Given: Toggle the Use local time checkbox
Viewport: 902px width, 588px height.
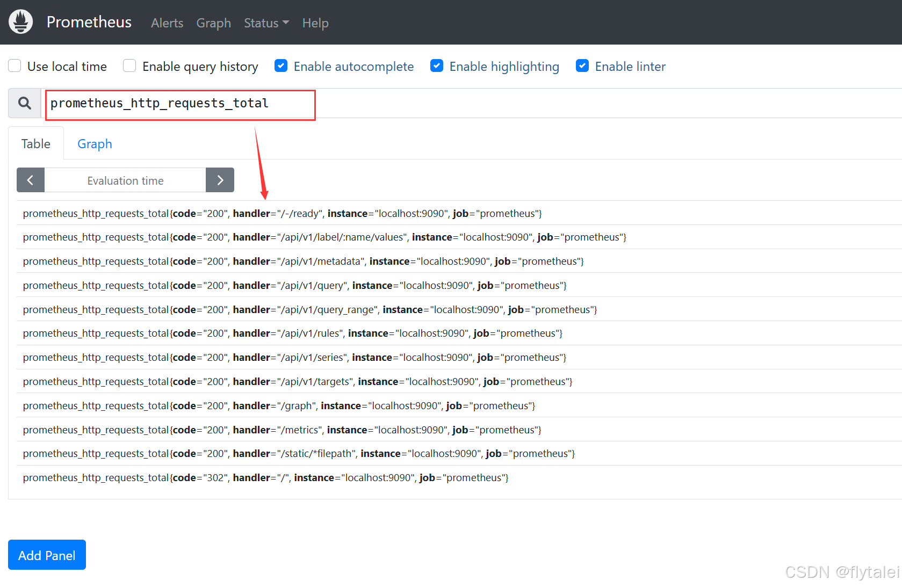Looking at the screenshot, I should pos(15,66).
